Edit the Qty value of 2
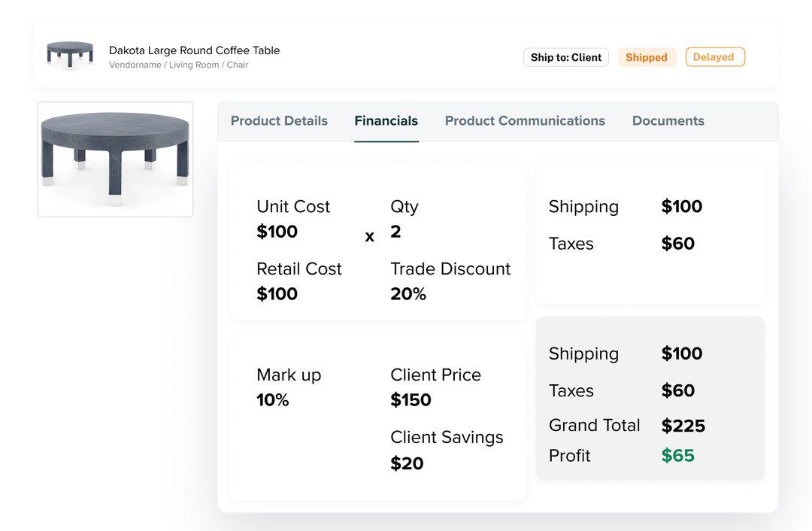This screenshot has width=812, height=531. coord(395,232)
